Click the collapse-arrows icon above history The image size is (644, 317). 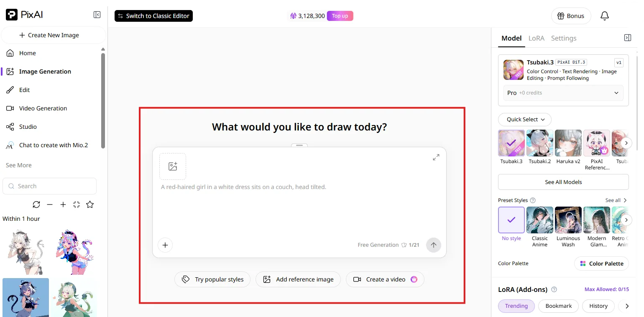coord(77,205)
